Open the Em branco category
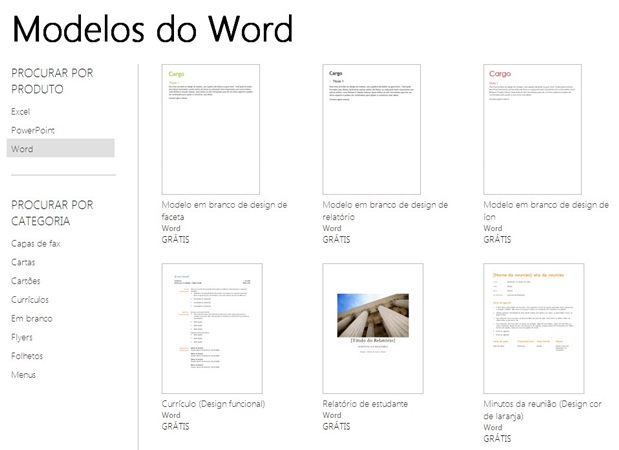The width and height of the screenshot is (619, 450). pos(32,318)
